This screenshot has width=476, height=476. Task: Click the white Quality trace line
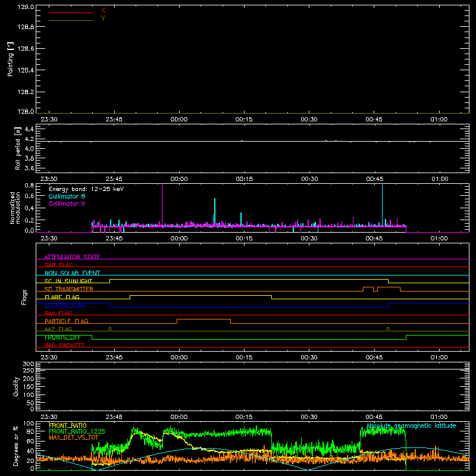point(252,369)
